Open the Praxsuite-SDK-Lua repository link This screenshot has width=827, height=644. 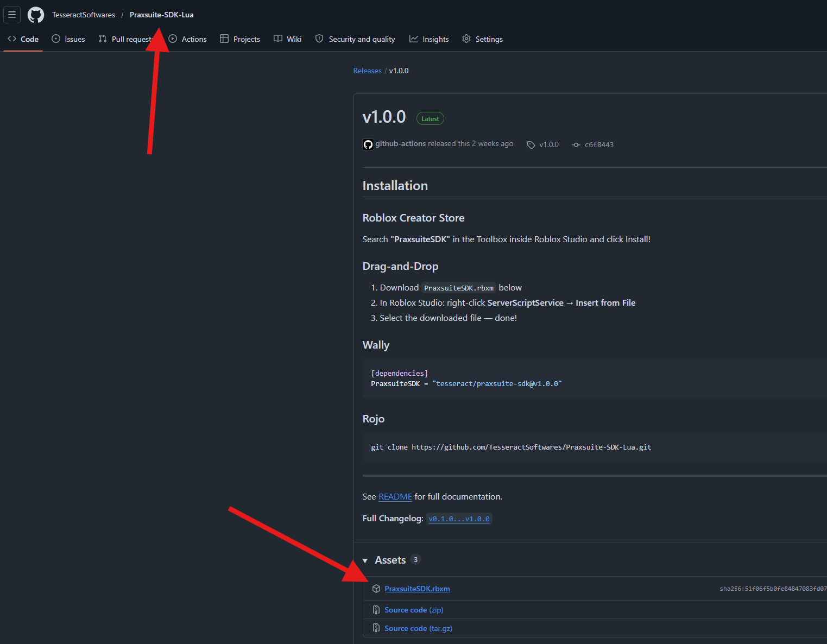tap(161, 15)
